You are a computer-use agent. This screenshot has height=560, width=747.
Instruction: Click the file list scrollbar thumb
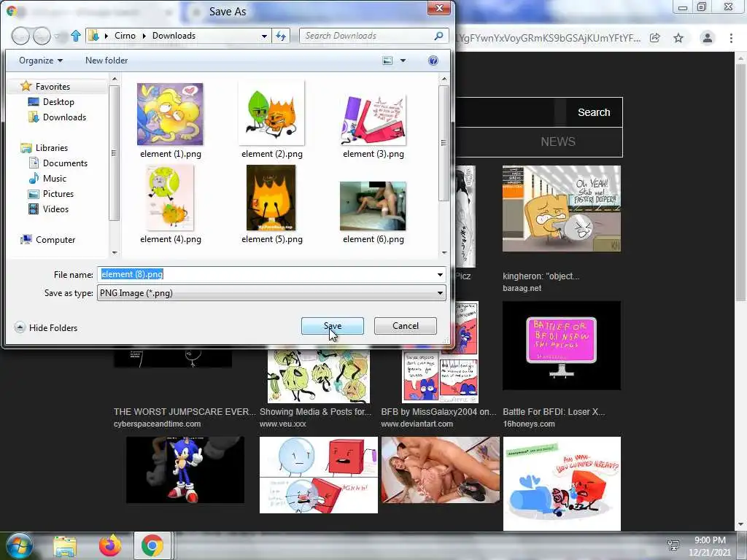click(x=444, y=143)
